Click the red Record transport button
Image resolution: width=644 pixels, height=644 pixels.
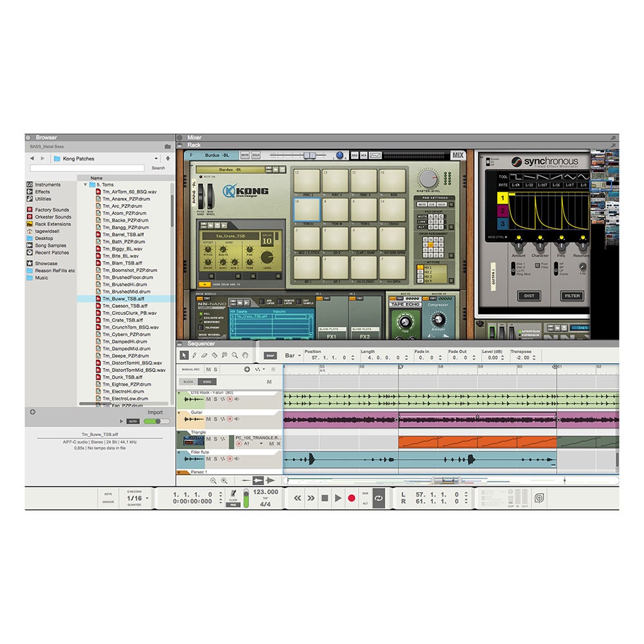pyautogui.click(x=352, y=498)
